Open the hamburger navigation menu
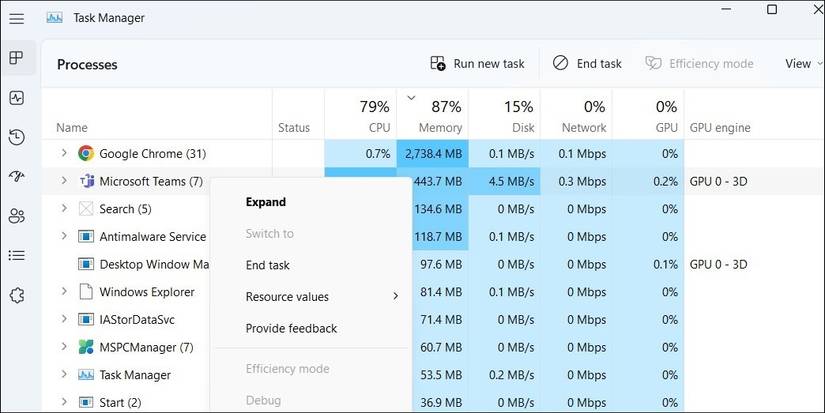This screenshot has width=825, height=413. point(16,18)
